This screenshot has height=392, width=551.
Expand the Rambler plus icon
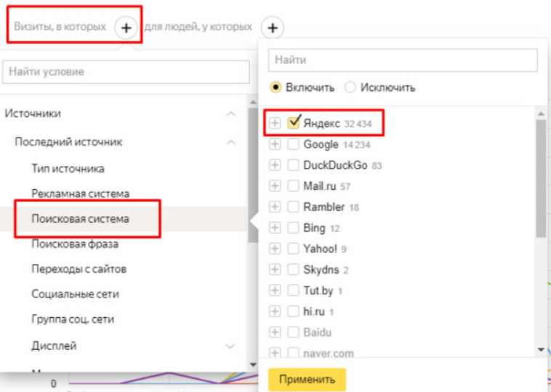click(x=275, y=207)
